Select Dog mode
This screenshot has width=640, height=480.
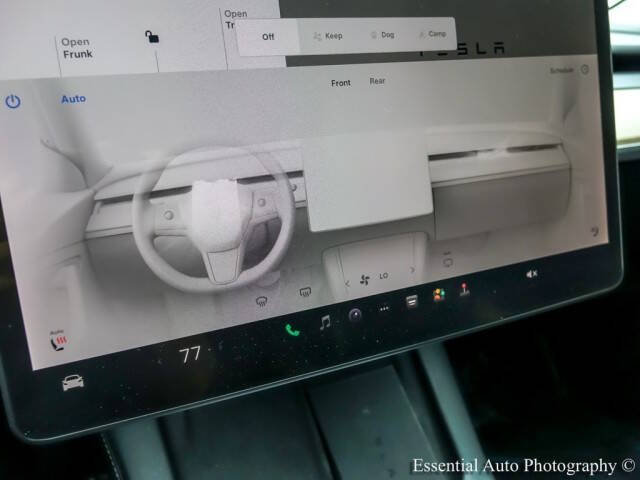pos(382,35)
